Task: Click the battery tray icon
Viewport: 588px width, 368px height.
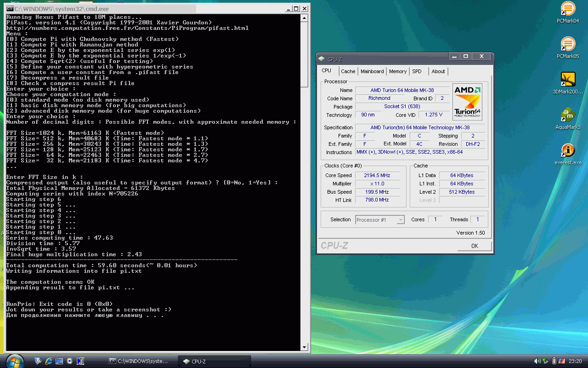Action: [x=554, y=361]
